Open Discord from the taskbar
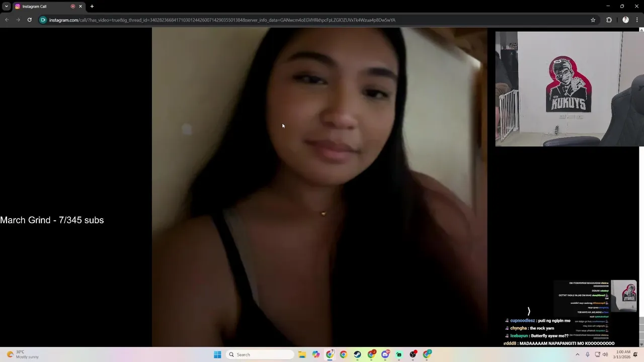The width and height of the screenshot is (644, 362). coord(385,354)
